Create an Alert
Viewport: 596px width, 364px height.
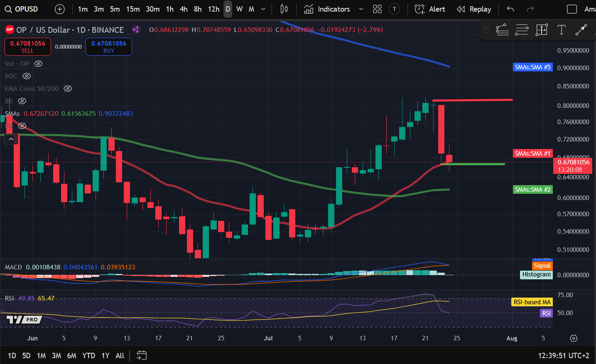pyautogui.click(x=430, y=9)
